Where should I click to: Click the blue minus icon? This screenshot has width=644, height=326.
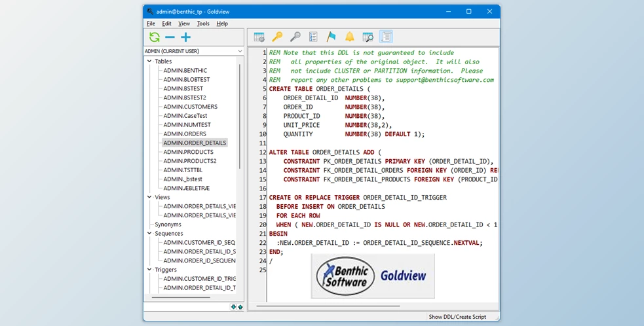click(170, 37)
